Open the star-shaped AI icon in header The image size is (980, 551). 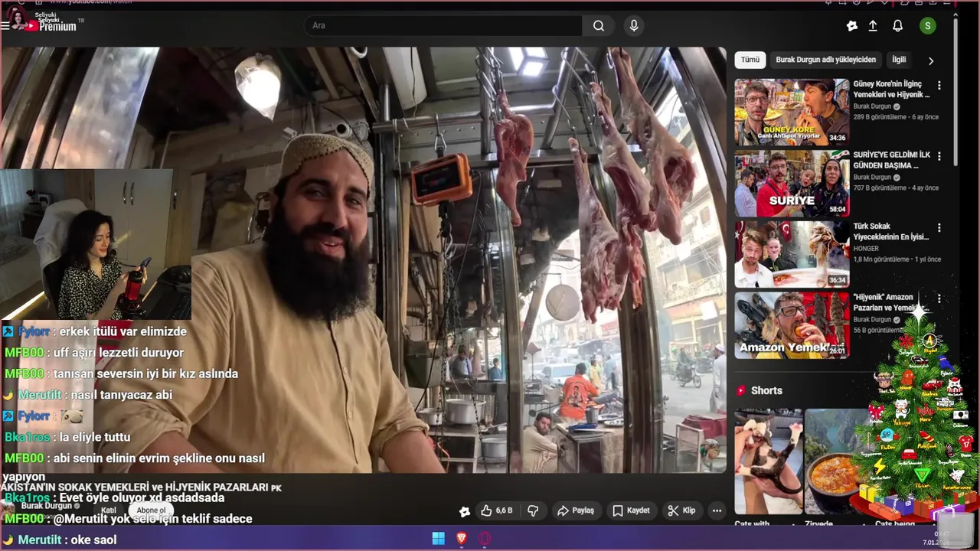pos(852,26)
